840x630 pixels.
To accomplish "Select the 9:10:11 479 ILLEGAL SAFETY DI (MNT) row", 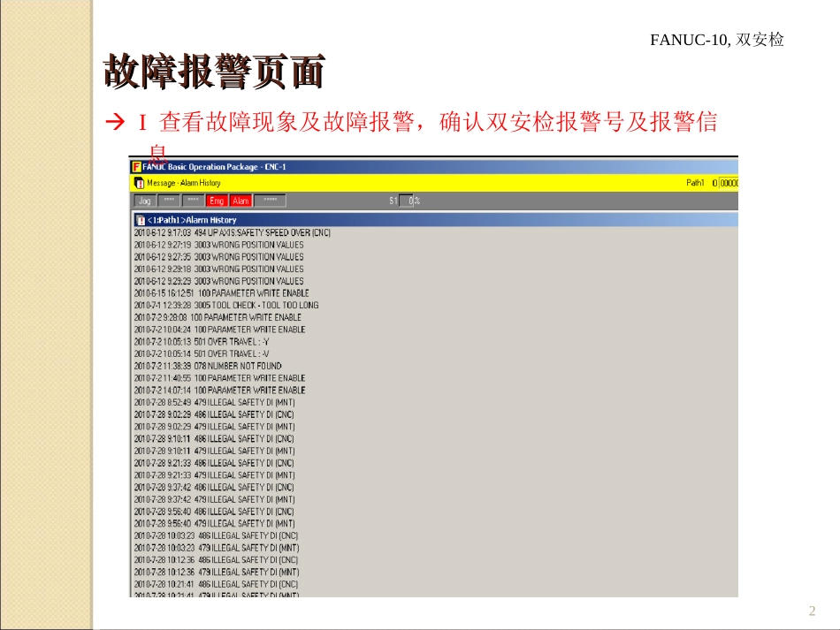I will point(214,451).
